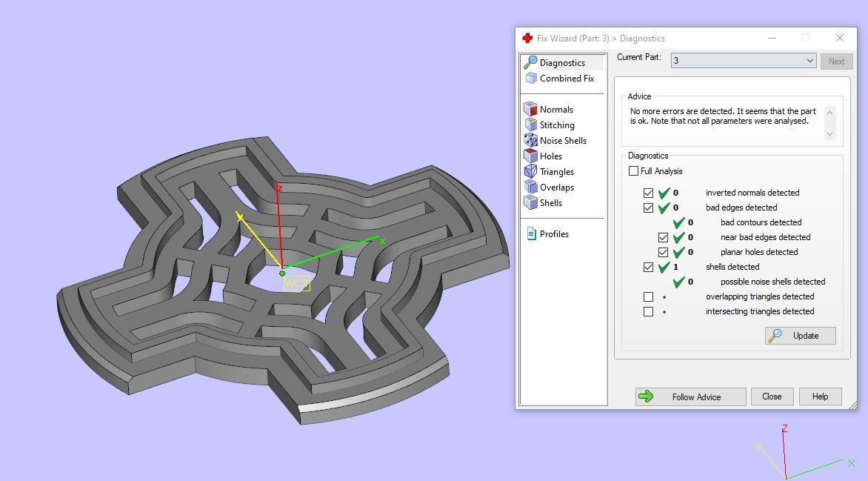Click the green arrow on Follow Advice
Image resolution: width=868 pixels, height=481 pixels.
point(646,397)
